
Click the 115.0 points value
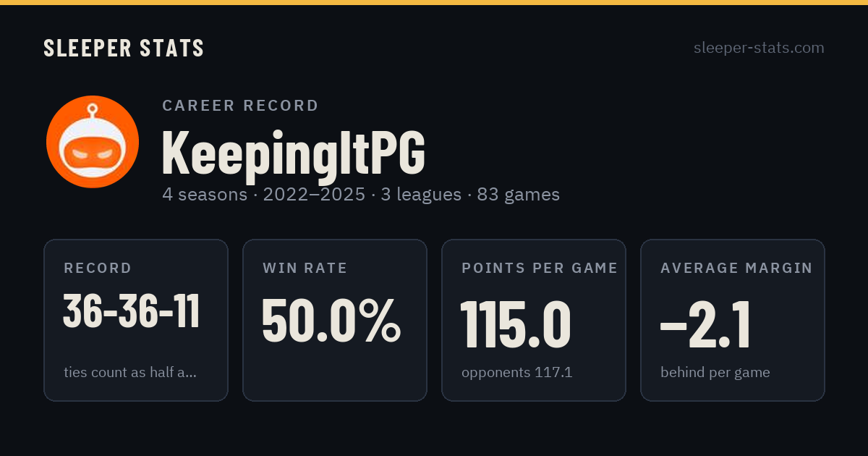pyautogui.click(x=516, y=324)
